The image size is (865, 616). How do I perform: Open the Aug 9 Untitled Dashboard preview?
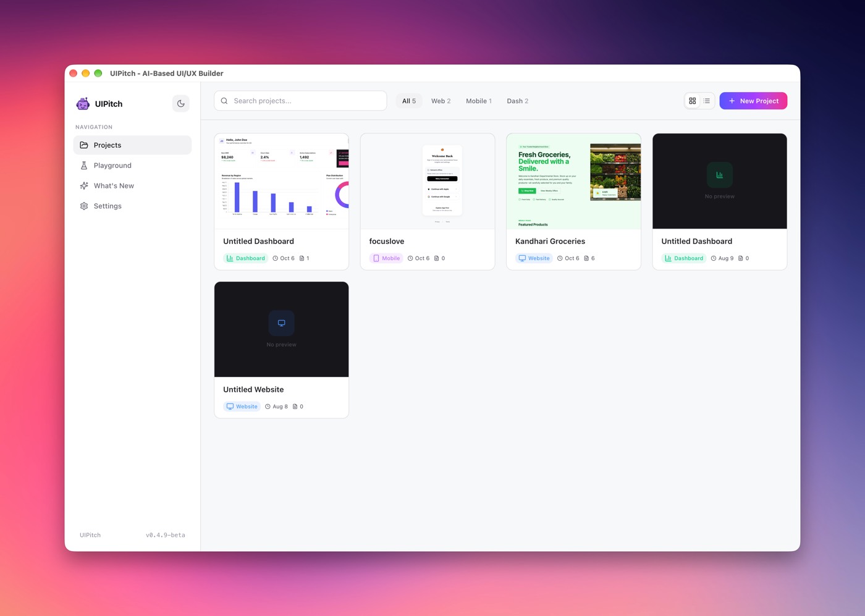(x=720, y=181)
